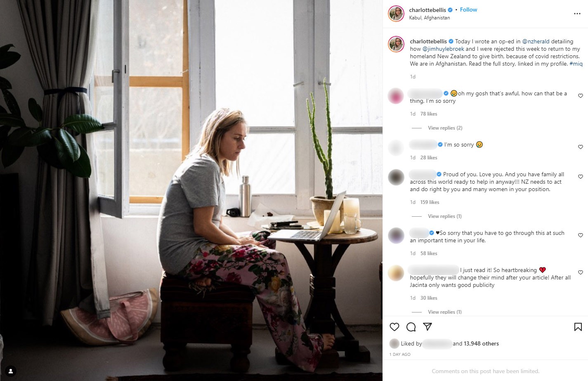Like the post with heart icon
Viewport: 588px width, 381px height.
tap(394, 327)
